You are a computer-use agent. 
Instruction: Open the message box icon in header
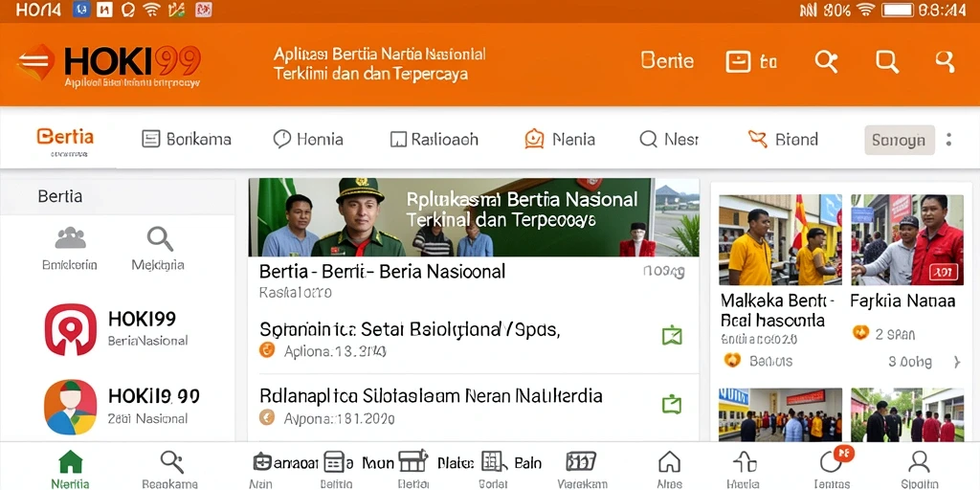[738, 61]
